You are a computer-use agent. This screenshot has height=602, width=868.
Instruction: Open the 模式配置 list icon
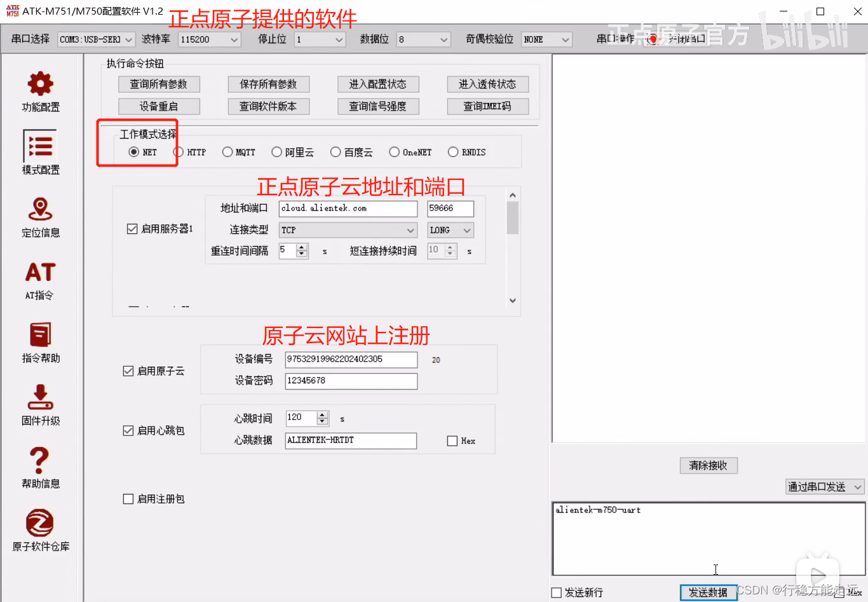coord(40,146)
